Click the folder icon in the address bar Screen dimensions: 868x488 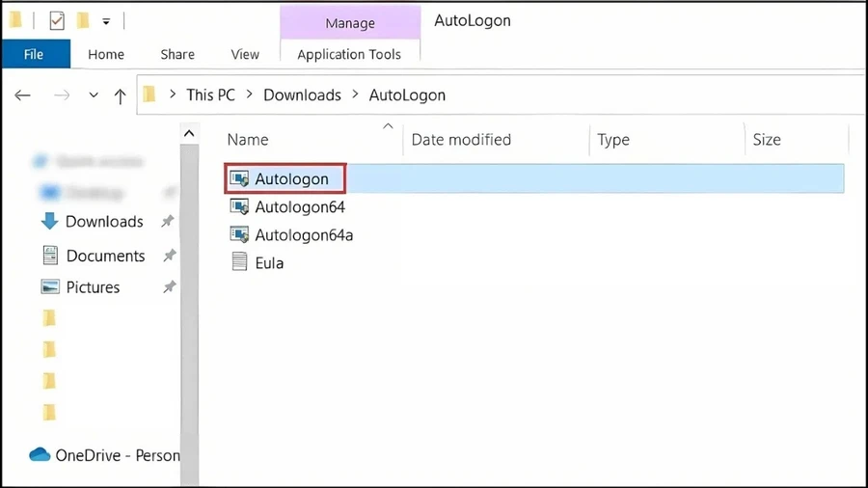click(149, 95)
